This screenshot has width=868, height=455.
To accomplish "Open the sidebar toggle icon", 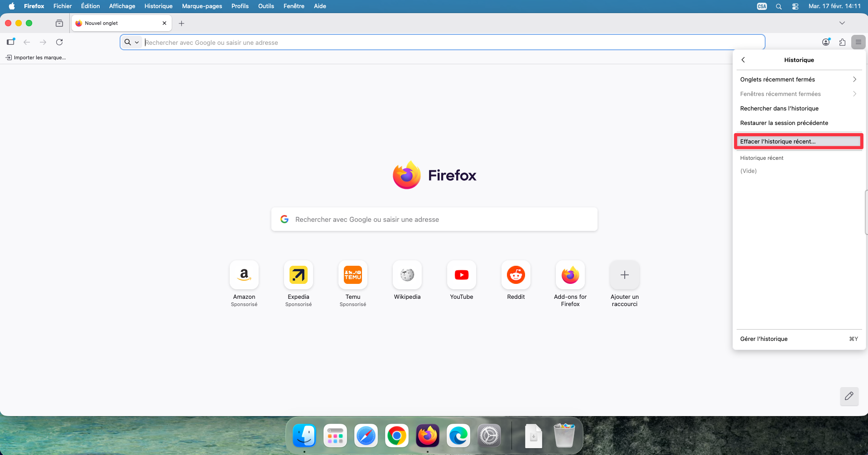I will (x=11, y=42).
